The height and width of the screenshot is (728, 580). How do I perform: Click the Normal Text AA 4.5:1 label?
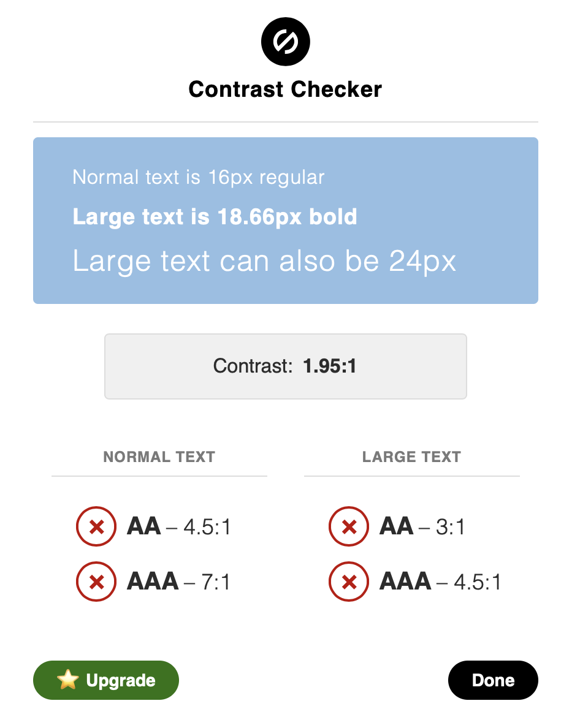pyautogui.click(x=179, y=526)
